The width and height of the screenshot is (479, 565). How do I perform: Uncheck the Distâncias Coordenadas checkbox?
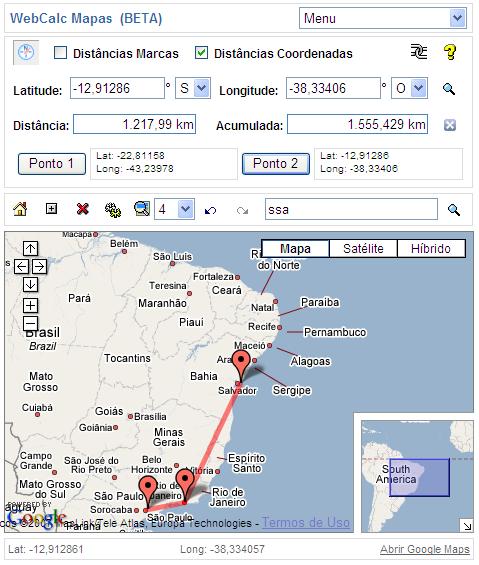click(x=201, y=53)
